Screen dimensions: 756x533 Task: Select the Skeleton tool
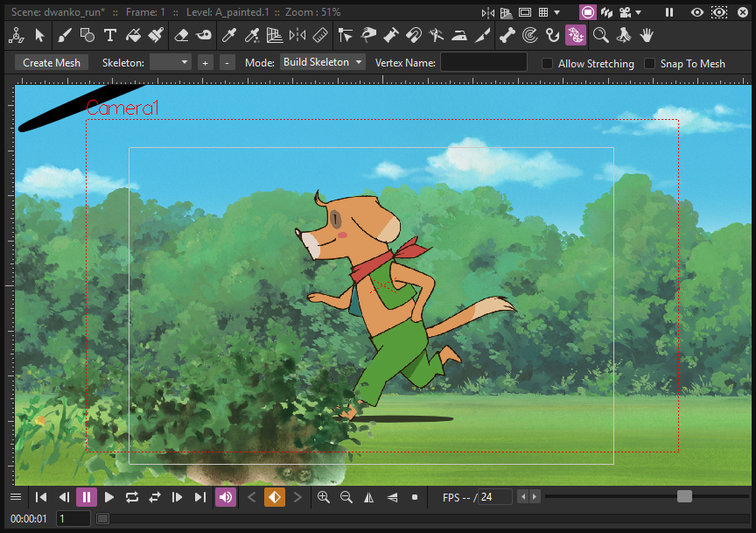(507, 35)
